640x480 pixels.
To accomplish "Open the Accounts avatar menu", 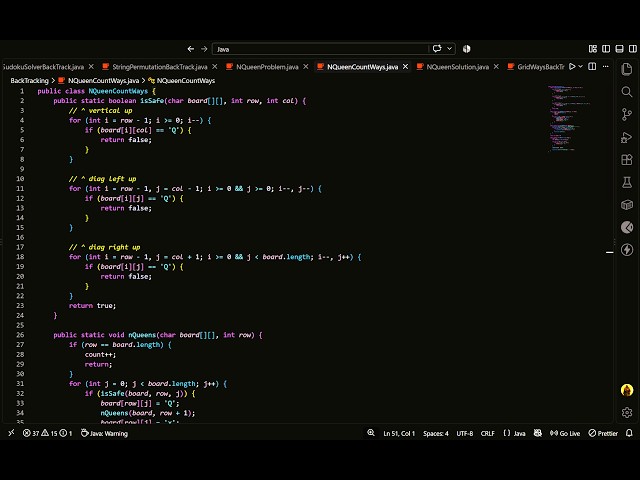I will pos(627,390).
